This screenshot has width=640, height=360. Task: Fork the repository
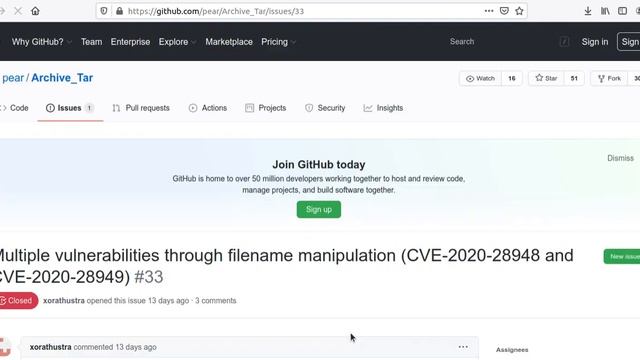tap(609, 78)
